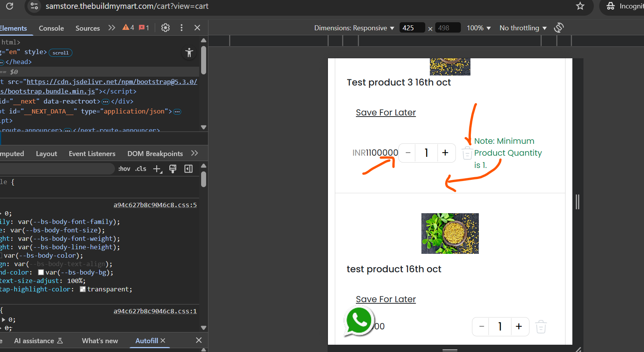This screenshot has width=644, height=352.
Task: Open WhatsApp chat floating icon
Action: (x=359, y=321)
